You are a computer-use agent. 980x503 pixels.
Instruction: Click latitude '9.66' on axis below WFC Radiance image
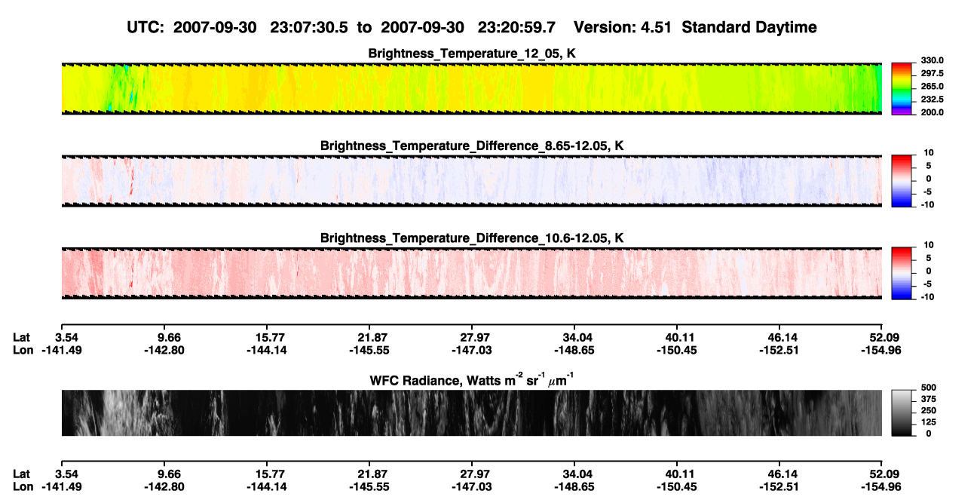click(x=164, y=474)
